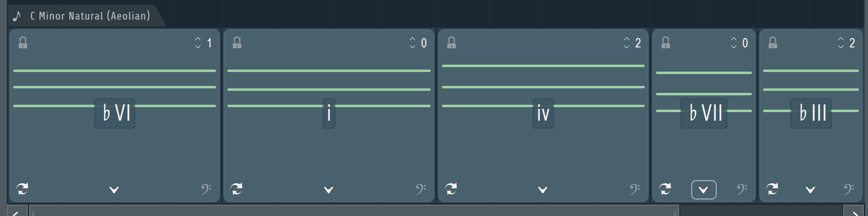Toggle bass clef on bIII chord

849,189
